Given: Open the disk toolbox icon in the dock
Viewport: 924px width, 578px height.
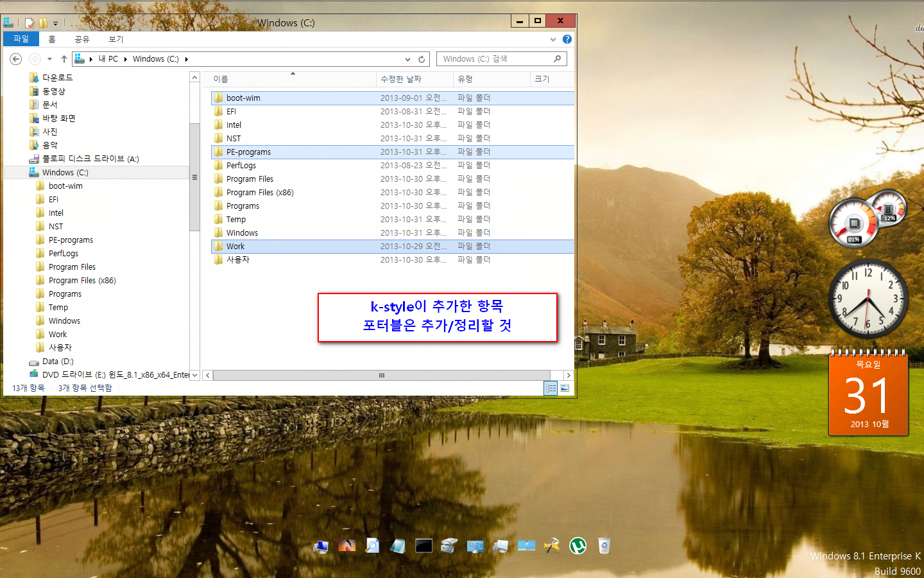Looking at the screenshot, I should pos(449,547).
